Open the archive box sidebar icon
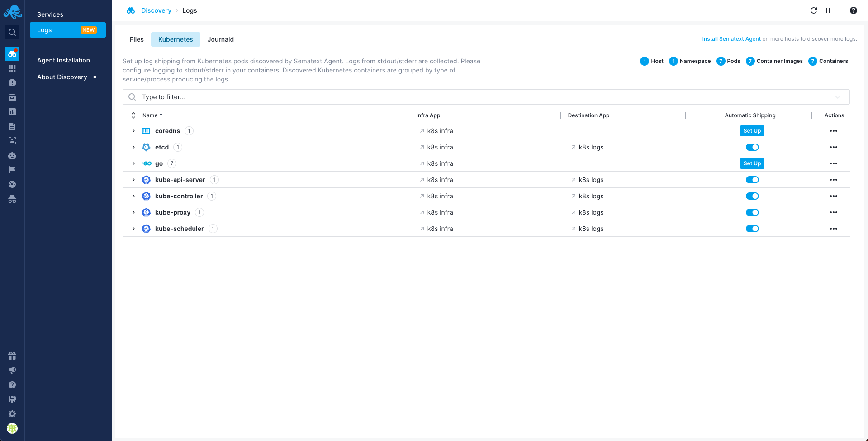868x441 pixels. point(12,97)
